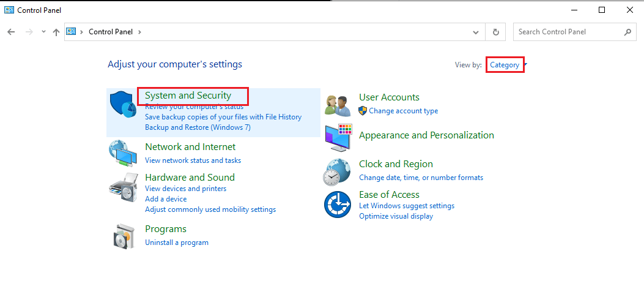644x286 pixels.
Task: Click Uninstall a program link
Action: [x=177, y=243]
